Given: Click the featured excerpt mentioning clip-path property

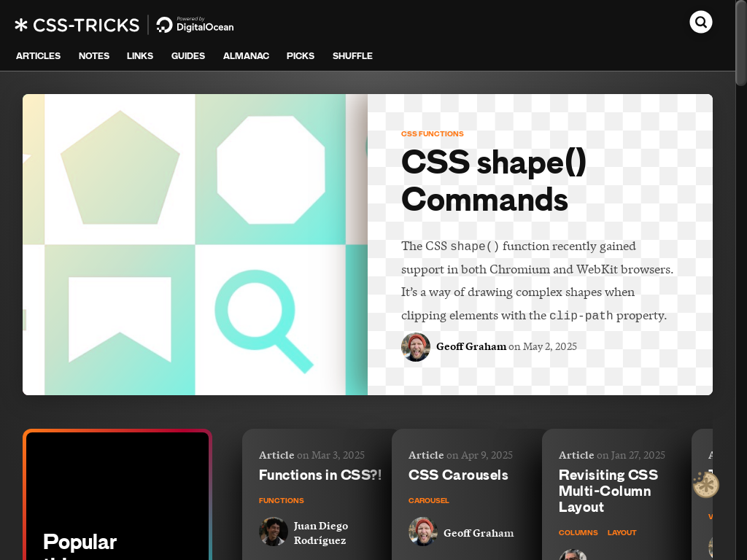Looking at the screenshot, I should (538, 281).
